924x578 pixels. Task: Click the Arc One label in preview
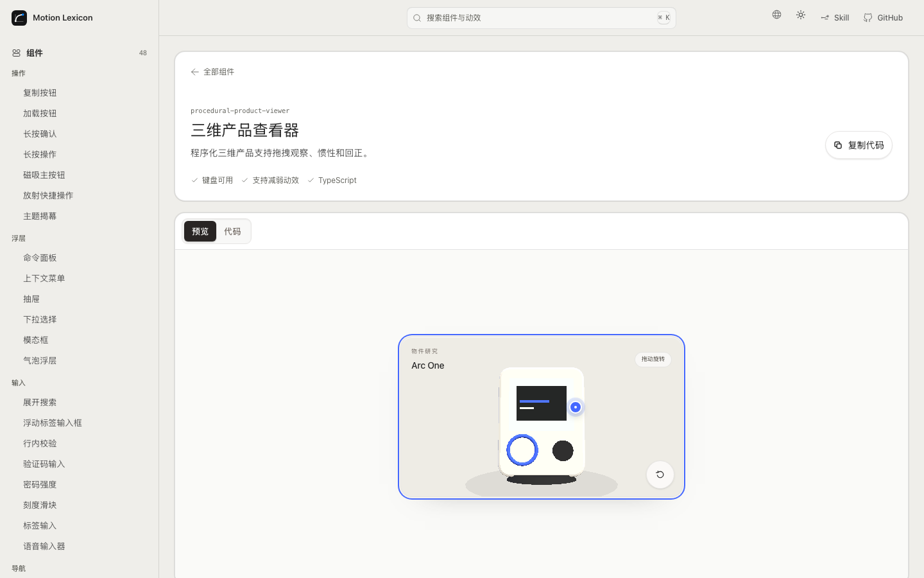click(x=428, y=365)
